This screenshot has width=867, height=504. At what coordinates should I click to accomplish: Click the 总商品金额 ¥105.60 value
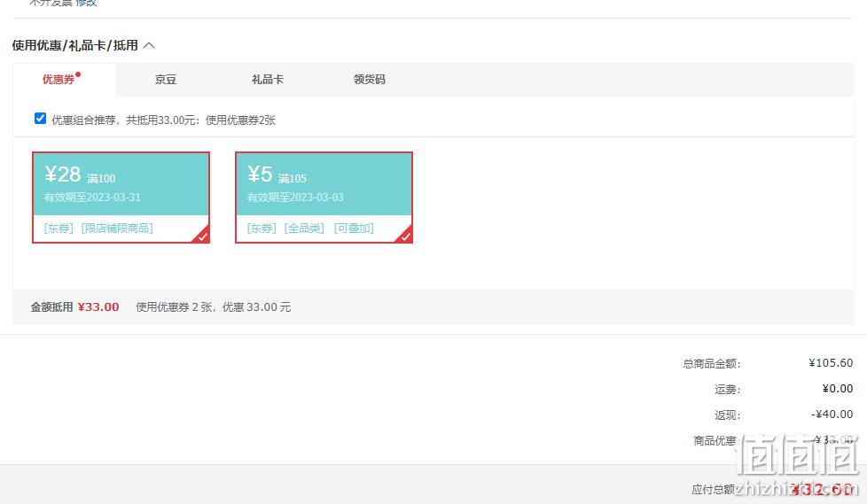click(831, 363)
